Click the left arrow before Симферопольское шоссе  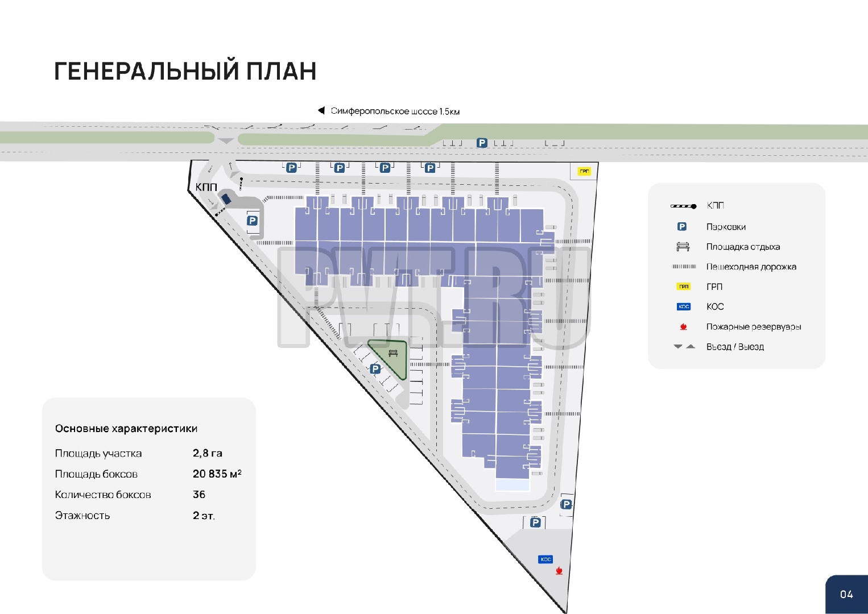click(x=321, y=111)
